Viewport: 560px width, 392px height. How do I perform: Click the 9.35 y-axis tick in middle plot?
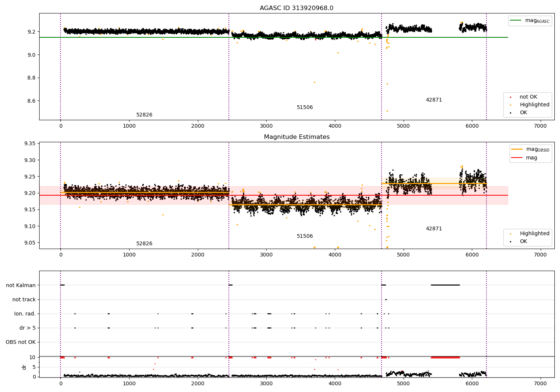coord(30,144)
